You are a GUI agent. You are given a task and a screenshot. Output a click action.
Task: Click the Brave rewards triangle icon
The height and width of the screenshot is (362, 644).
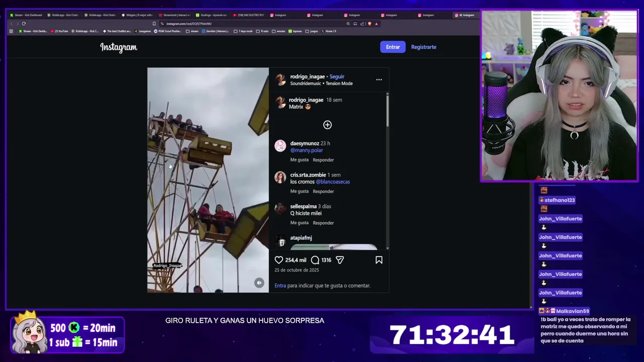[376, 24]
